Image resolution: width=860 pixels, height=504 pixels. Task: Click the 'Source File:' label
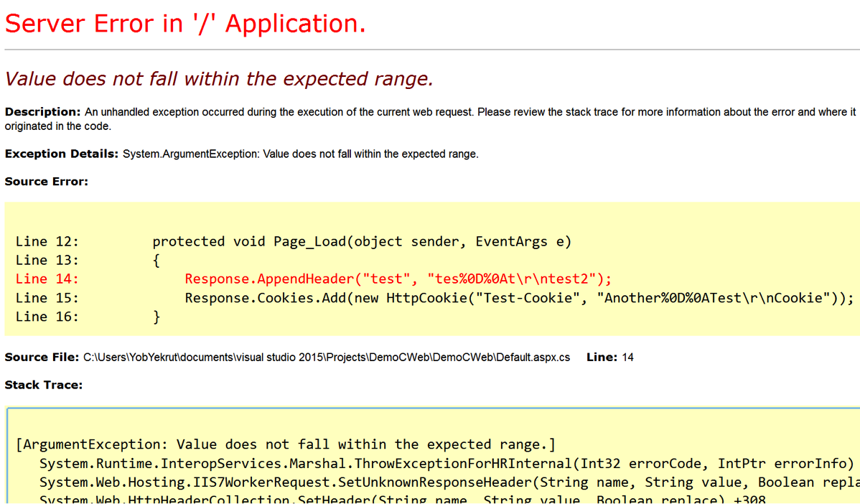[x=42, y=358]
